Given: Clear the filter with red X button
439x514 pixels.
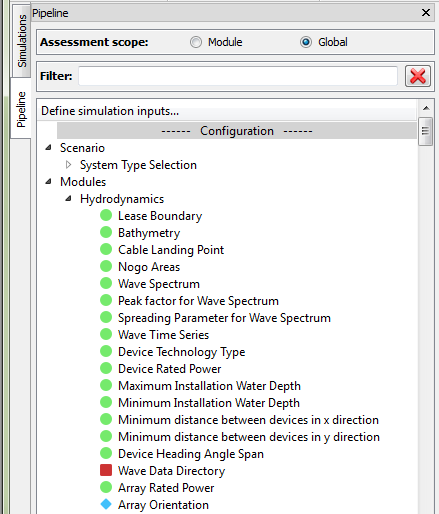Looking at the screenshot, I should click(418, 76).
